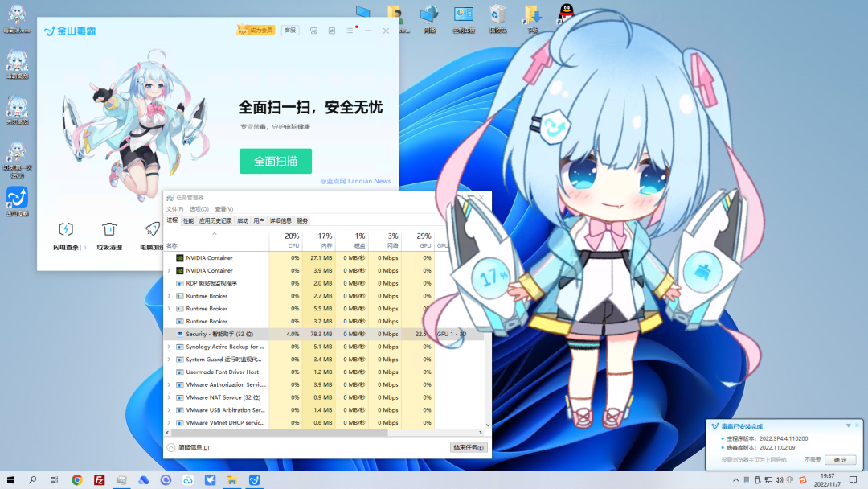This screenshot has width=868, height=489.
Task: Sort processes by 内存 column header
Action: pos(319,240)
